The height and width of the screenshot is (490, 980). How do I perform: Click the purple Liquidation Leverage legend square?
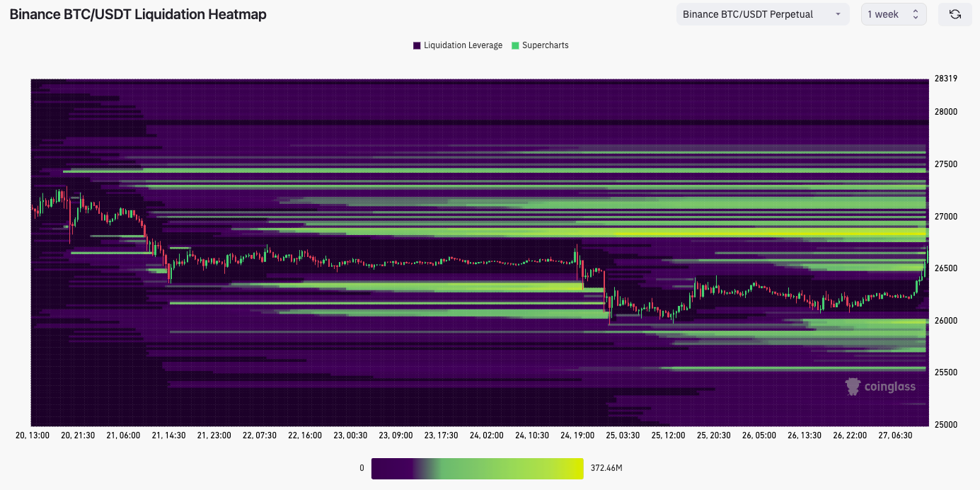click(x=417, y=45)
